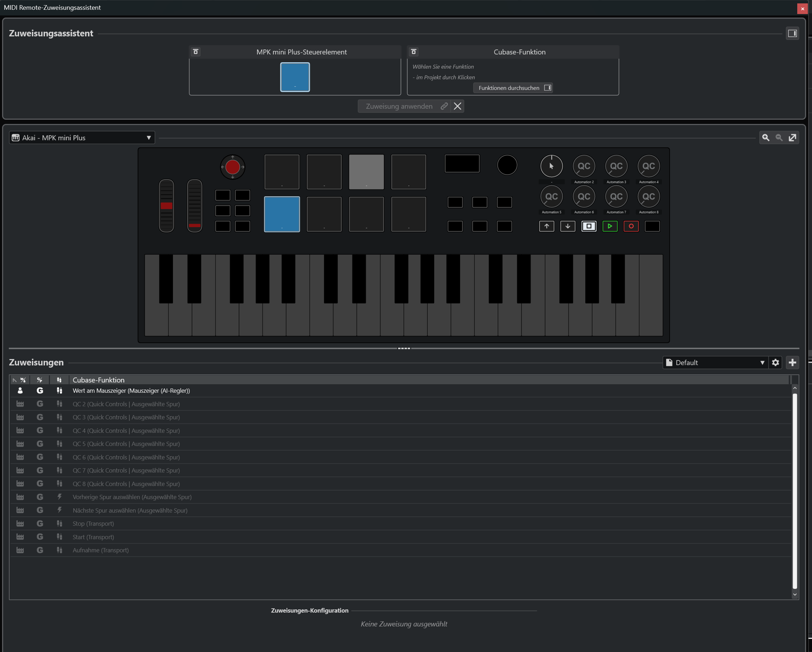Toggle the right sidebar panel in Zuweisungsassistent

(x=792, y=33)
